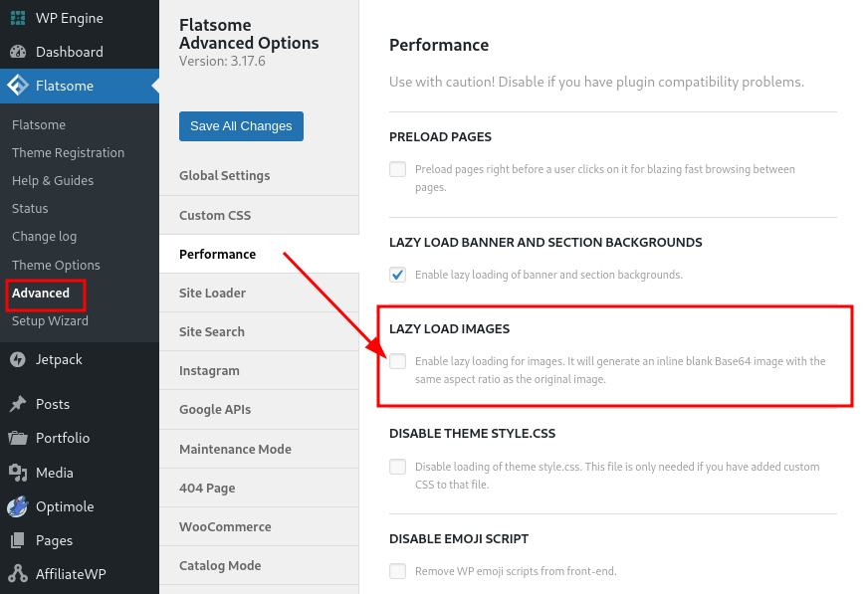Click the Flatsome diamond logo icon
The width and height of the screenshot is (868, 594).
tap(18, 86)
